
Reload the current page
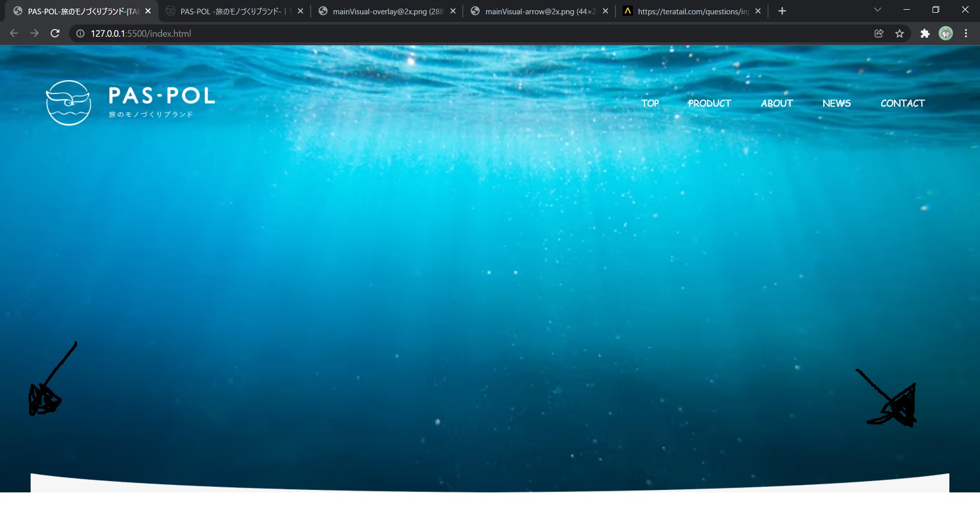[x=55, y=33]
